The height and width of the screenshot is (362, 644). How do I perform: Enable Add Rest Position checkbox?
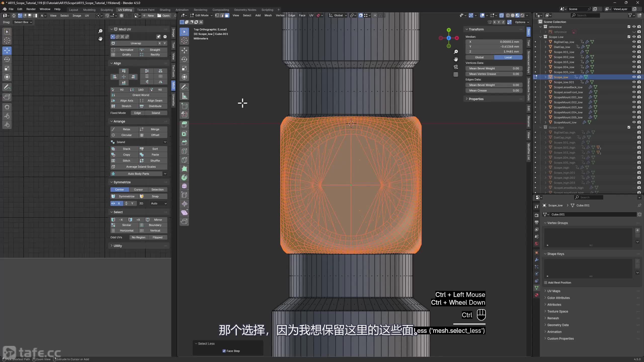[x=546, y=283]
